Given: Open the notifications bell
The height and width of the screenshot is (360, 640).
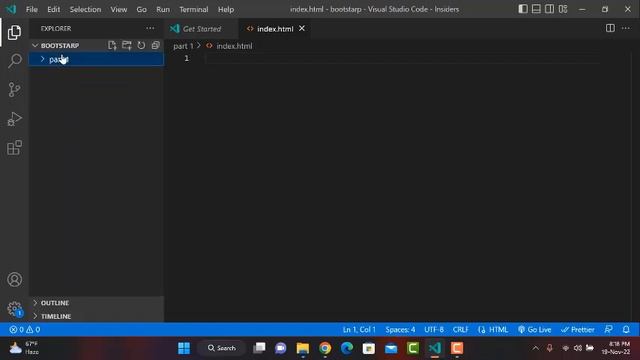Looking at the screenshot, I should click(x=626, y=329).
